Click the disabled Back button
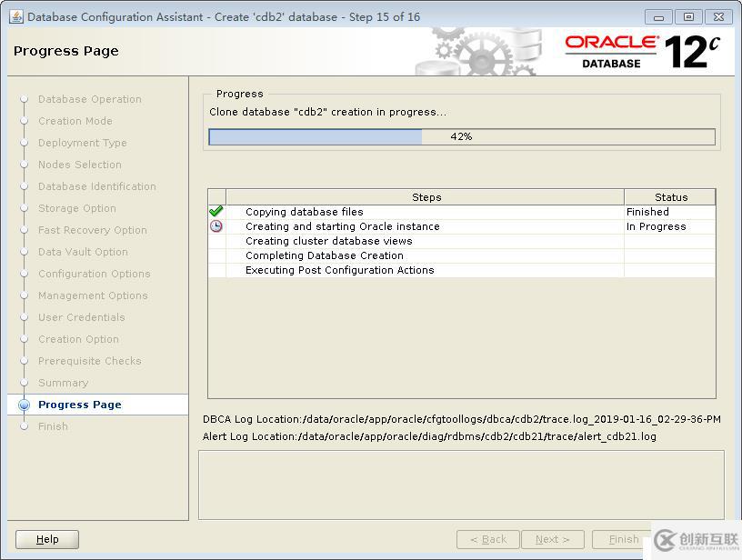Viewport: 742px width, 560px height. [x=488, y=539]
